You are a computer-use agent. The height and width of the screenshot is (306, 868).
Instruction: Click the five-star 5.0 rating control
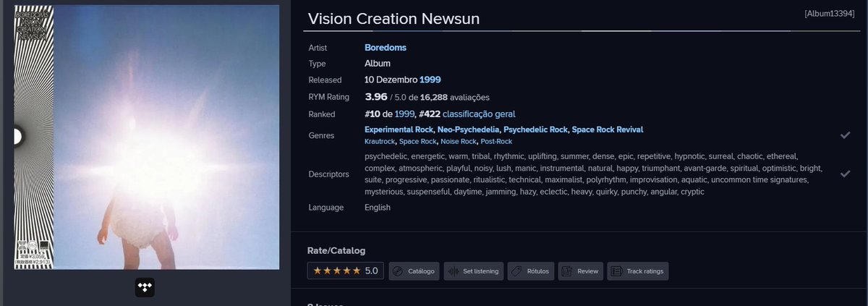tap(345, 271)
